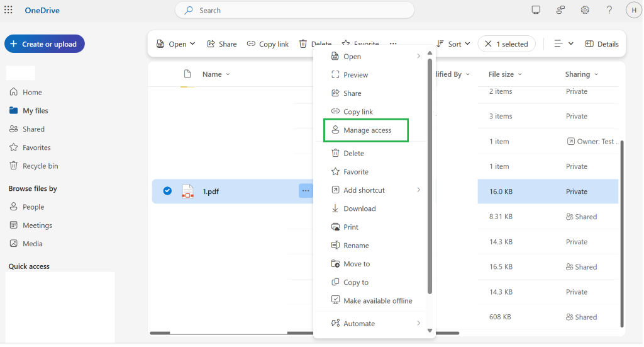Screen dimensions: 644x347
Task: Click the Shared status of 8.31 KB file
Action: tap(581, 217)
